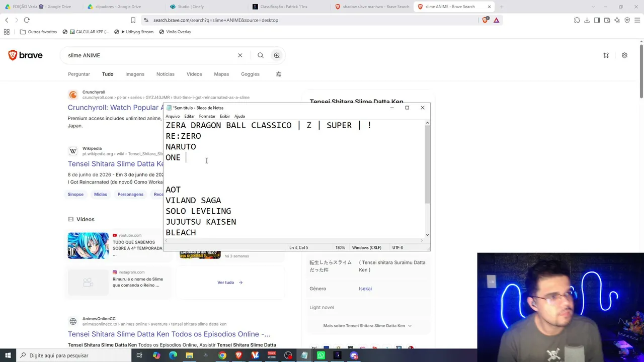The image size is (644, 362).
Task: Open the Brave main hamburger menu
Action: [x=637, y=20]
